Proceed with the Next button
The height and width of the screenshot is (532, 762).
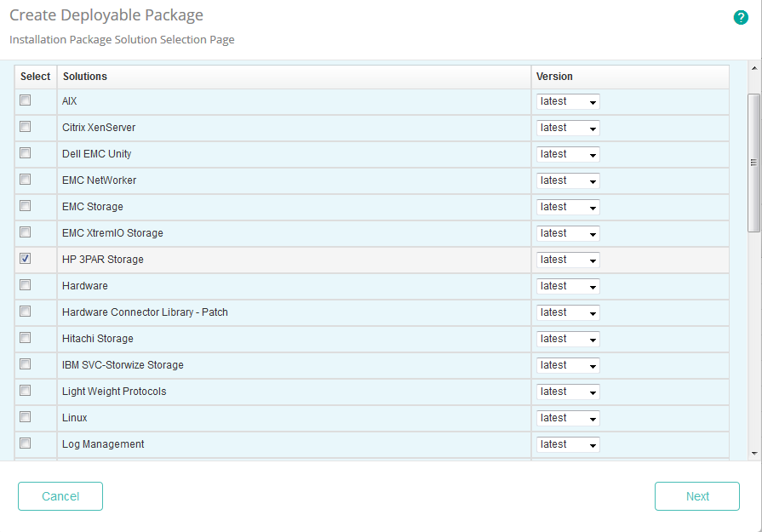coord(696,496)
